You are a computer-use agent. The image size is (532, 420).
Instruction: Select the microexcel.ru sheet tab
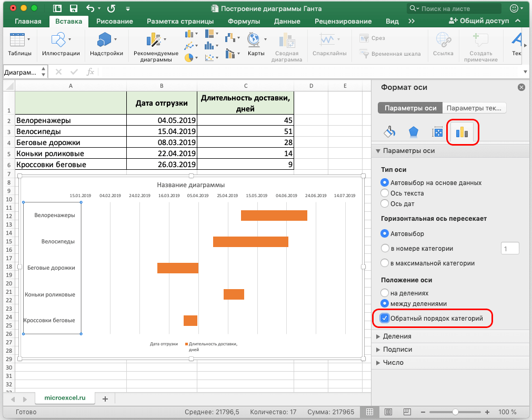(65, 398)
